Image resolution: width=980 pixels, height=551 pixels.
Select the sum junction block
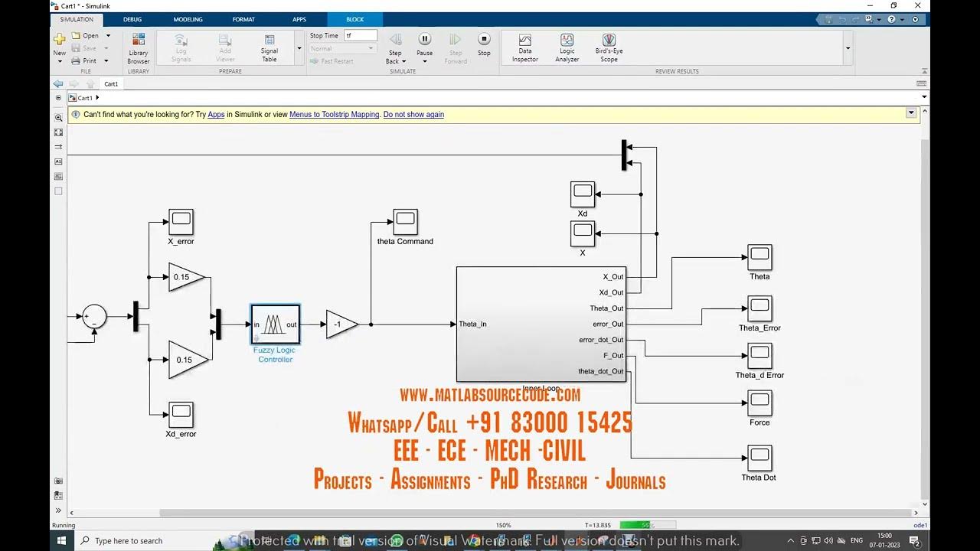[94, 317]
